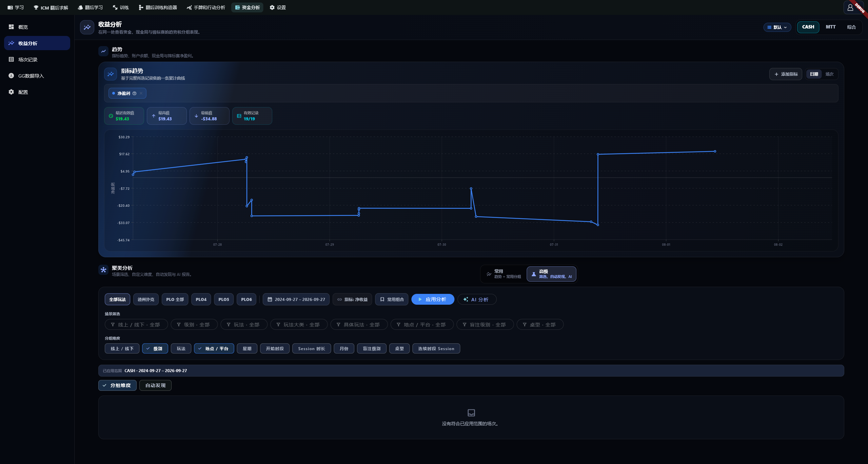
Task: Open 手牌和行动分析 top menu
Action: click(206, 7)
